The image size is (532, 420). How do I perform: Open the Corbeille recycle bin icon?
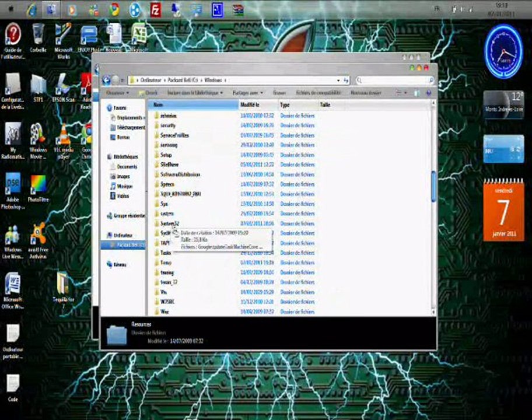38,38
